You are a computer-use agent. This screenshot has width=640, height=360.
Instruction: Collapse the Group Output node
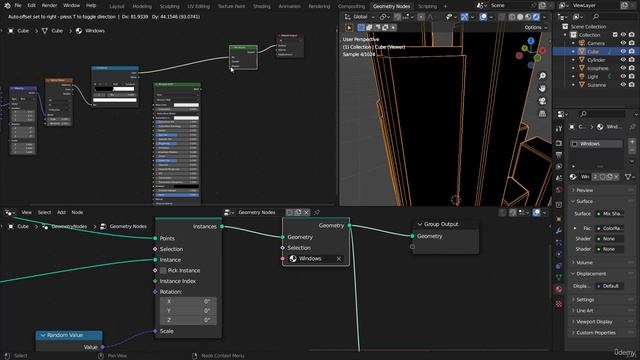coord(420,224)
